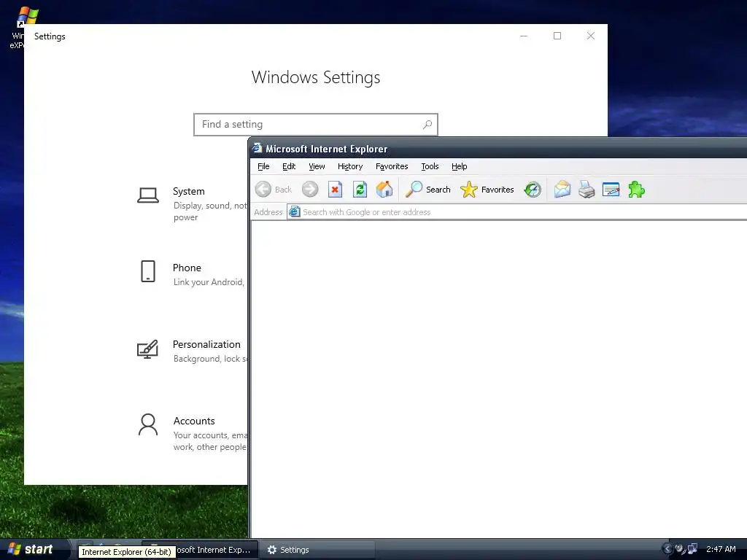Refresh the page with green arrows icon
This screenshot has height=560, width=747.
360,190
